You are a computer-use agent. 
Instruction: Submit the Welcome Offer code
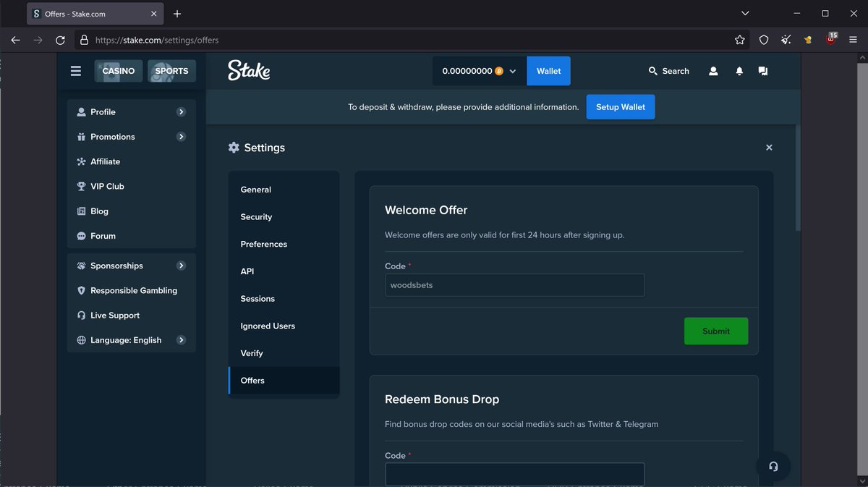click(x=716, y=331)
